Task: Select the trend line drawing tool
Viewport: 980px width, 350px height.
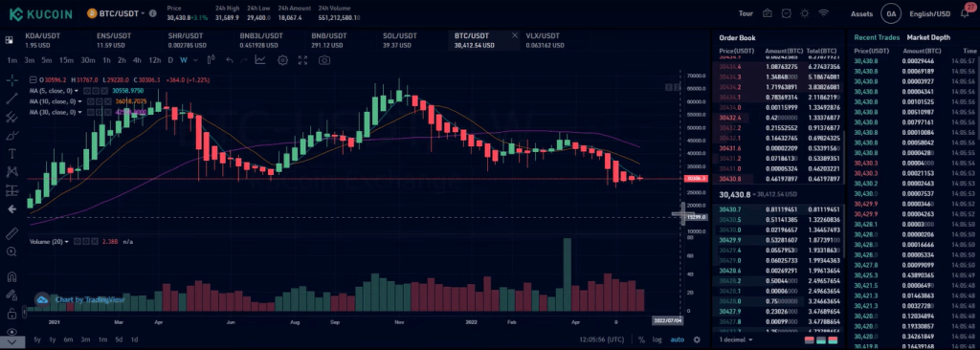Action: pyautogui.click(x=11, y=98)
